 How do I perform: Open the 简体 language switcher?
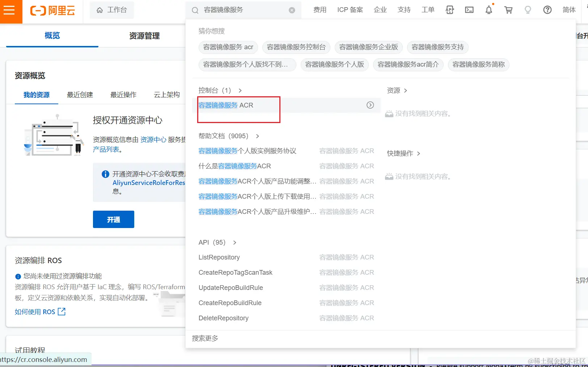[x=569, y=10]
